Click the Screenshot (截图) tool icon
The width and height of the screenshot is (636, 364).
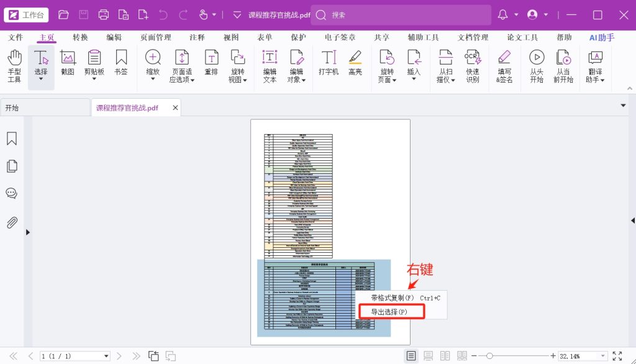pos(68,66)
